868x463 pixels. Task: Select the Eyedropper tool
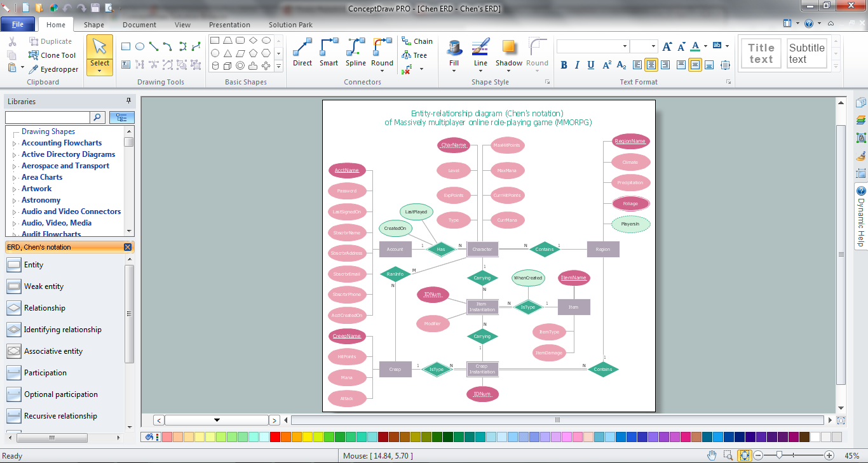[x=53, y=69]
